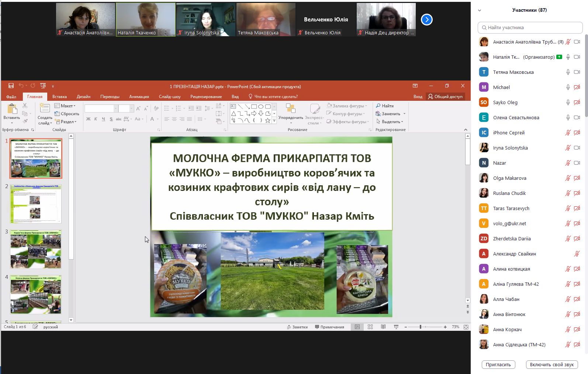
Task: Click the Пригласить button
Action: [498, 364]
